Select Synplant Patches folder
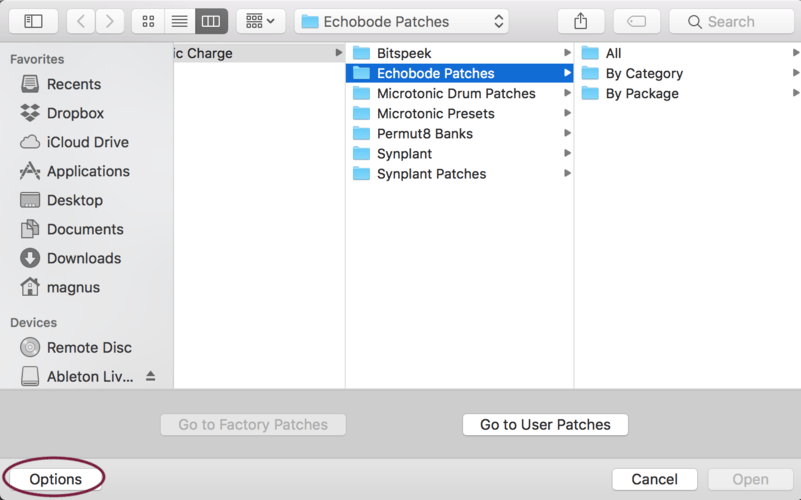This screenshot has height=500, width=801. coord(459,174)
